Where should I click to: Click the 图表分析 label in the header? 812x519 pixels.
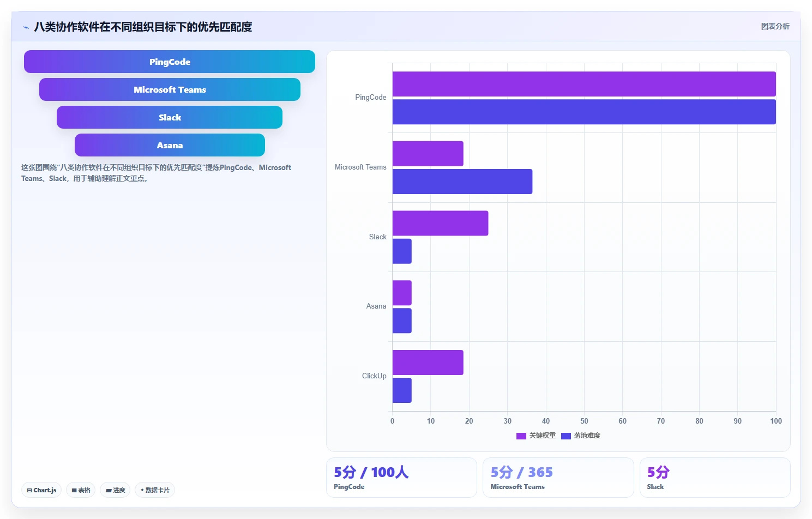775,26
